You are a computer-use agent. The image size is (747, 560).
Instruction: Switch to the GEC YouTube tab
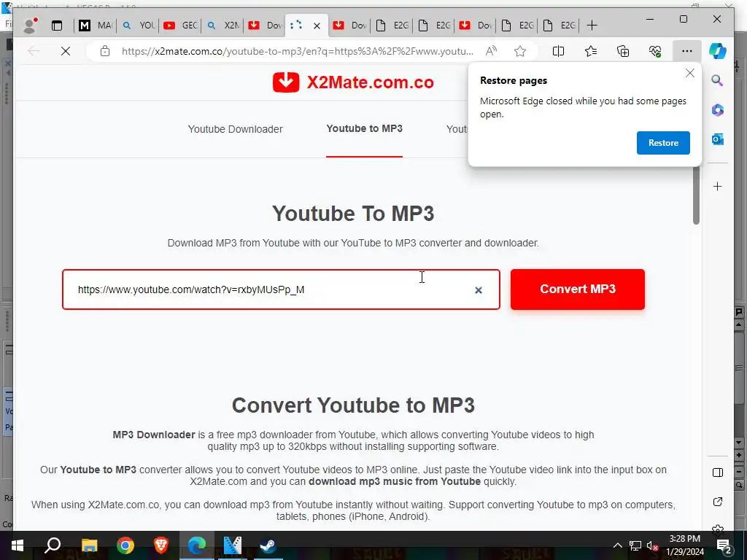click(180, 26)
